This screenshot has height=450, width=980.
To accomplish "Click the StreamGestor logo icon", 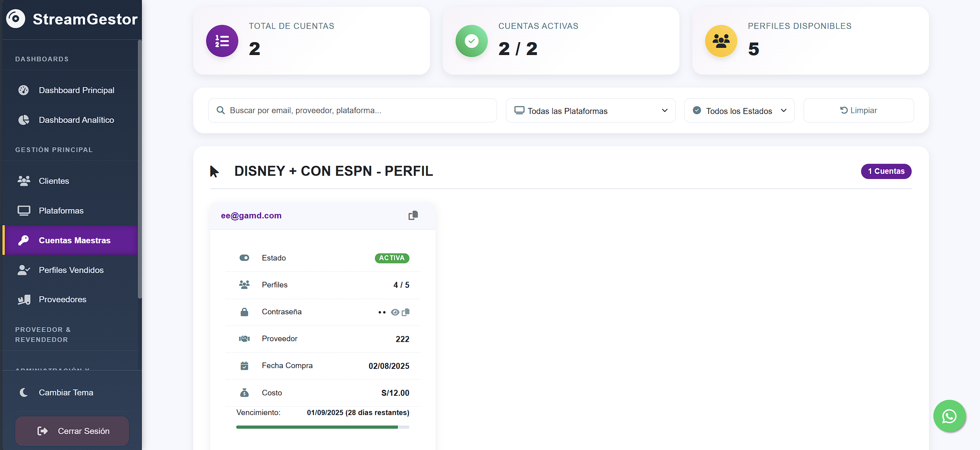I will [x=16, y=18].
